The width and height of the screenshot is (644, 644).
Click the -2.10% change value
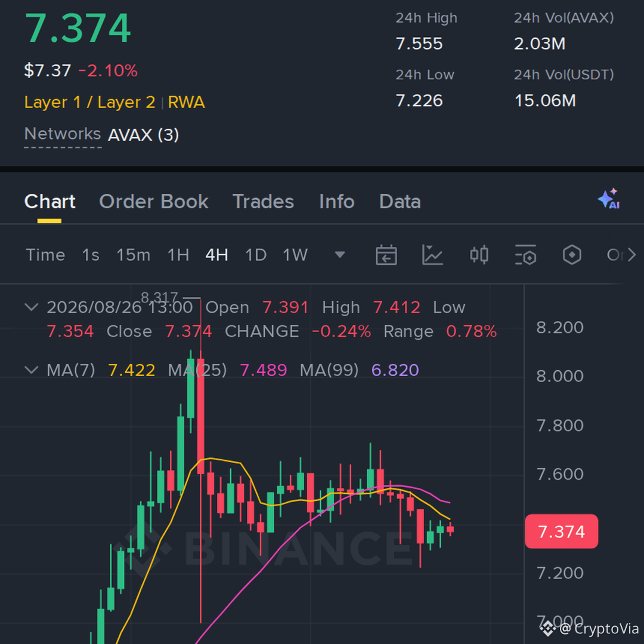[107, 70]
